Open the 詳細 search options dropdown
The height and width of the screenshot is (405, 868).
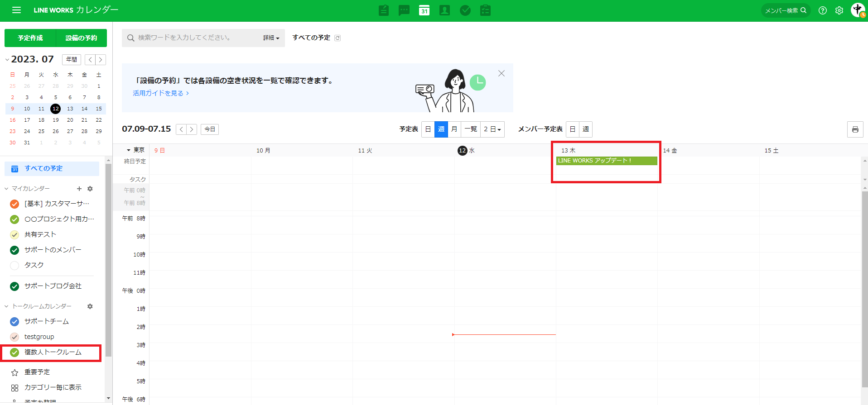click(271, 38)
